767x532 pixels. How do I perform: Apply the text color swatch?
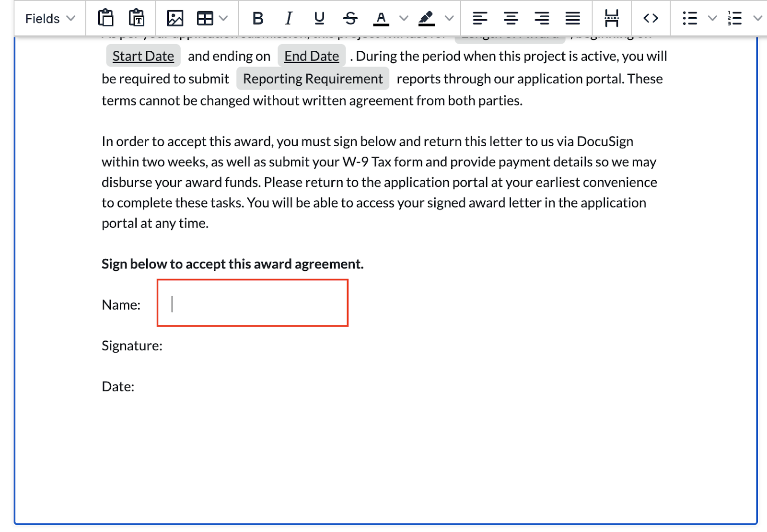coord(381,18)
